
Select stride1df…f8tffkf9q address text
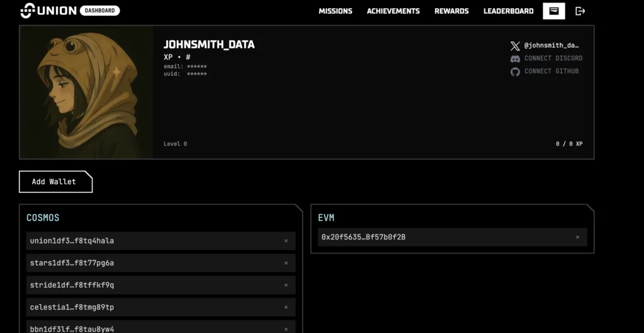click(x=72, y=285)
